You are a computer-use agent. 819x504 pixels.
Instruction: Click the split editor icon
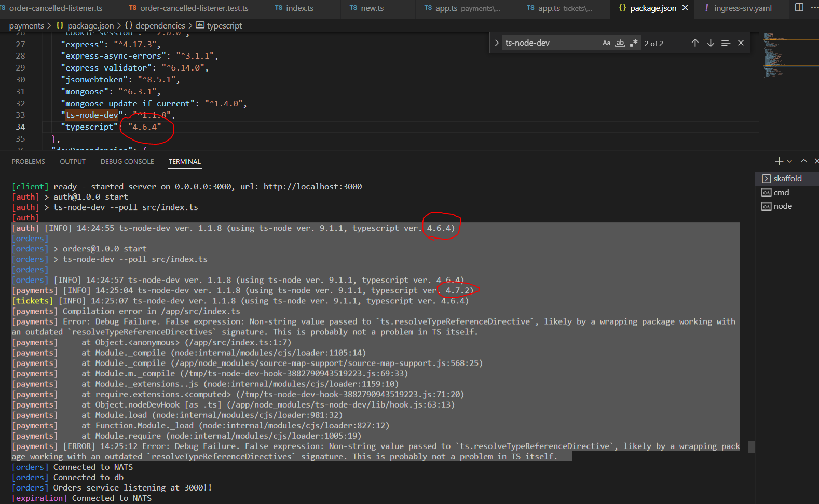click(799, 8)
